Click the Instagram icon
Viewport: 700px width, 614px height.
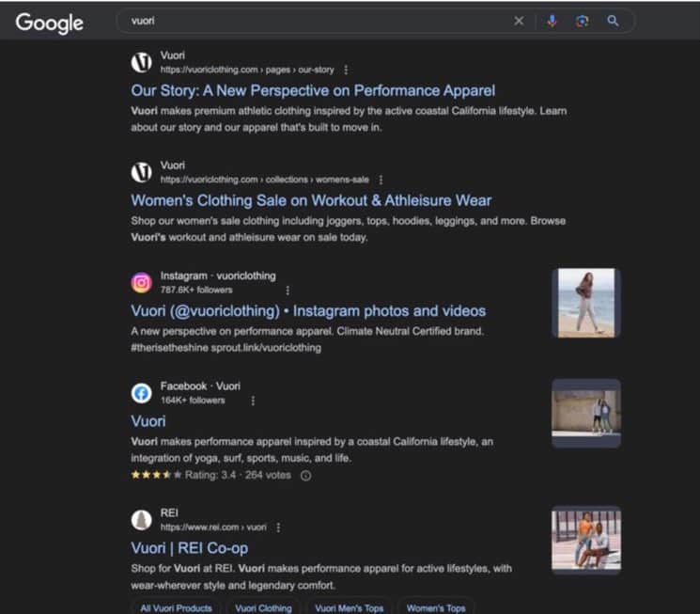[142, 282]
